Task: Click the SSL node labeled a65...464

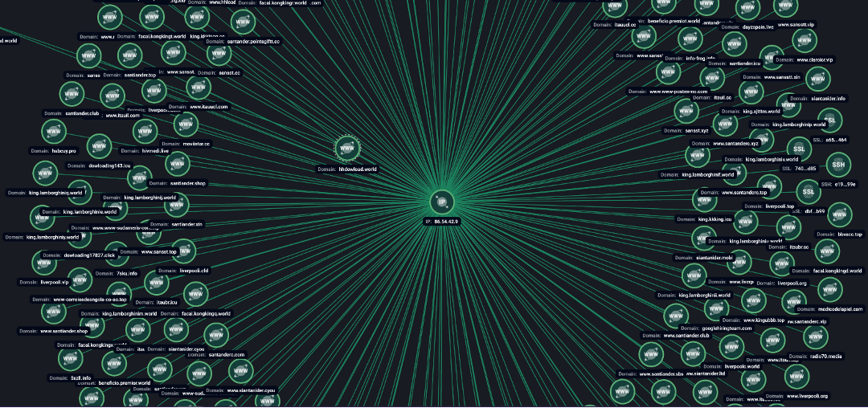Action: click(830, 120)
